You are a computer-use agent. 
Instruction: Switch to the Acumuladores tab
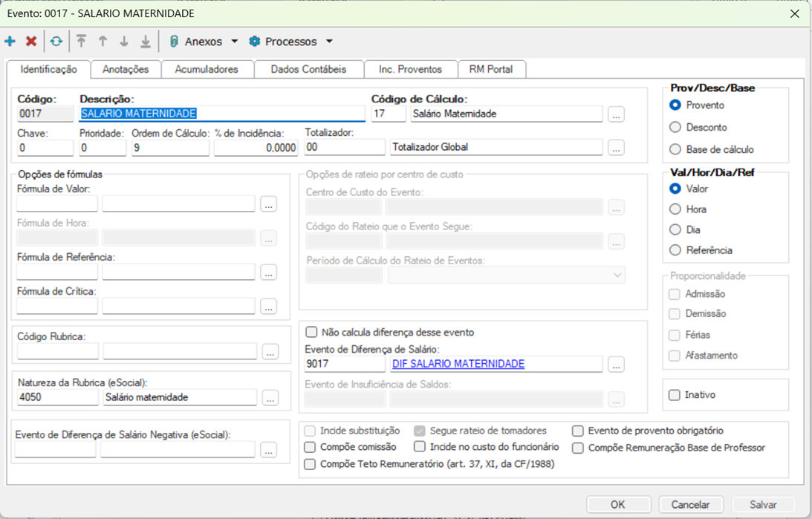point(207,69)
